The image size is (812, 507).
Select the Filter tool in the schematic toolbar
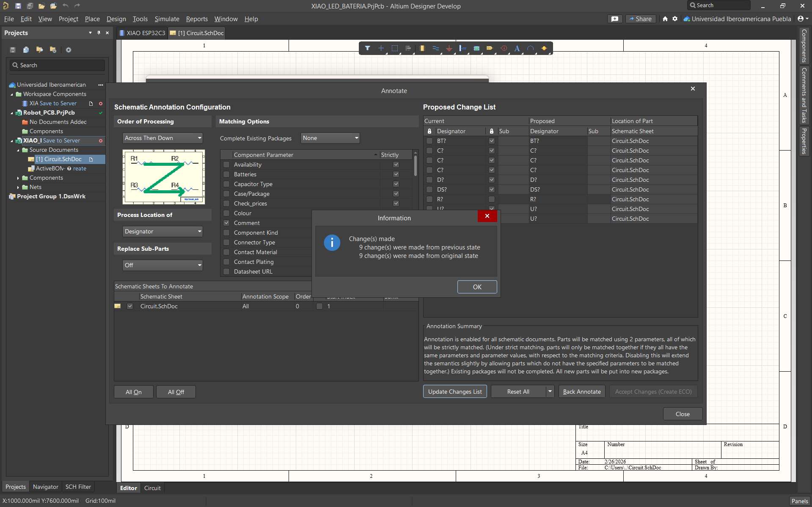click(368, 48)
